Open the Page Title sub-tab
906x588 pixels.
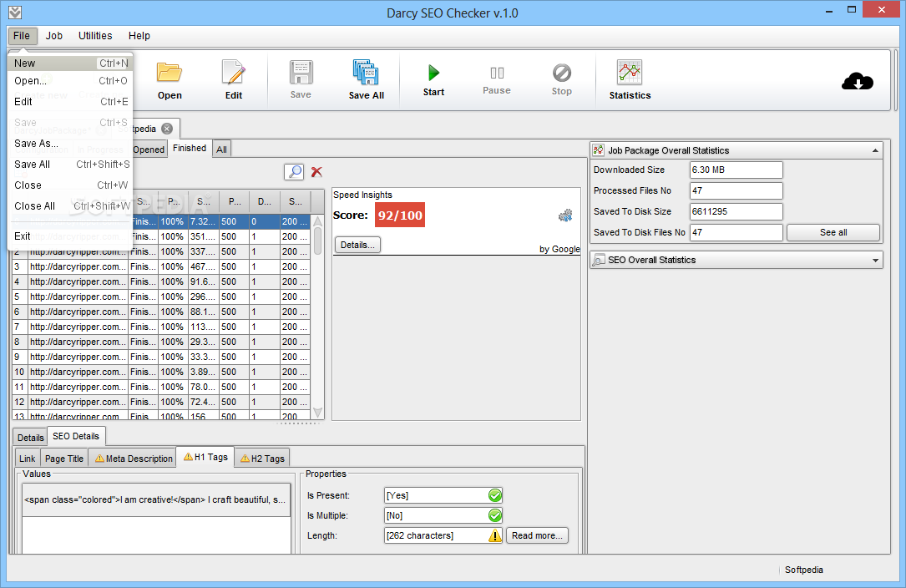64,459
